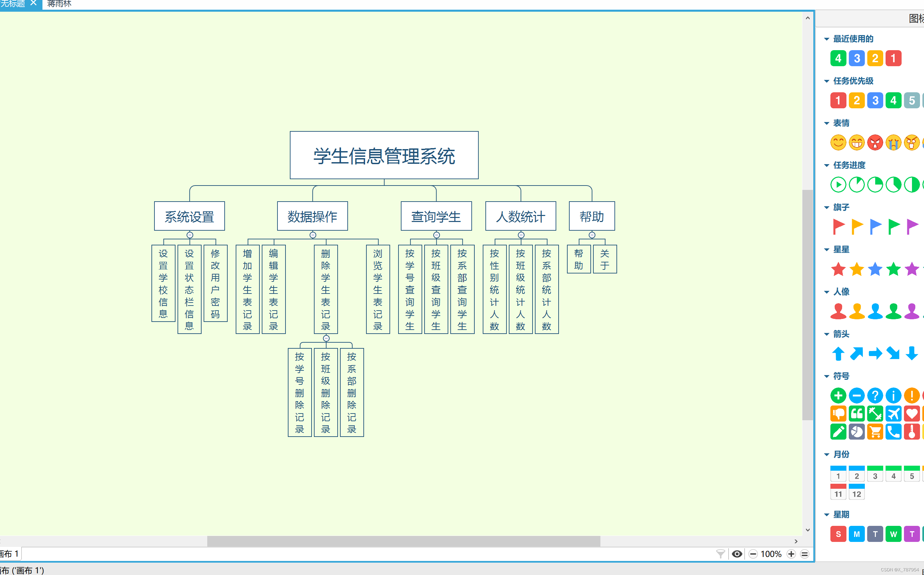Click the horizontal scrollbar right arrow
Screen dimensions: 924x575
[x=796, y=541]
